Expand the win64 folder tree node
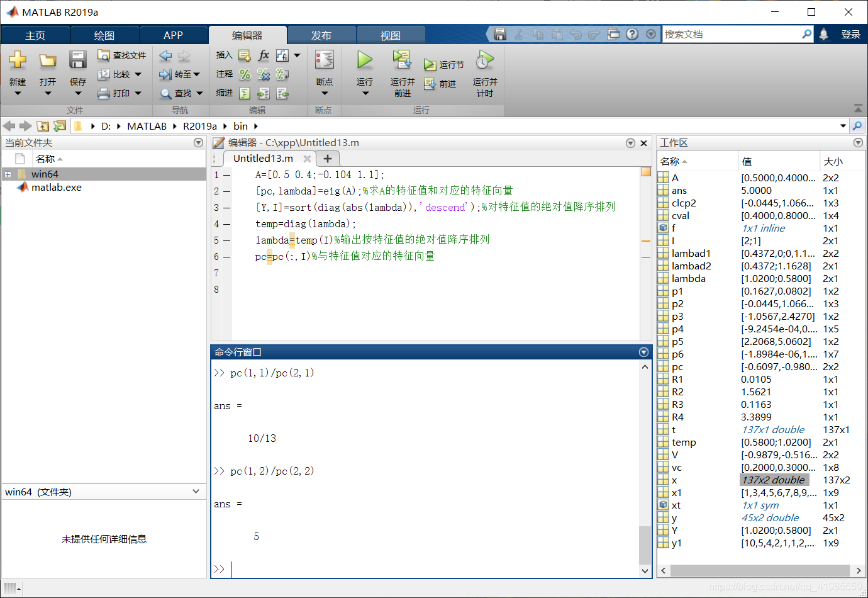 click(x=8, y=174)
